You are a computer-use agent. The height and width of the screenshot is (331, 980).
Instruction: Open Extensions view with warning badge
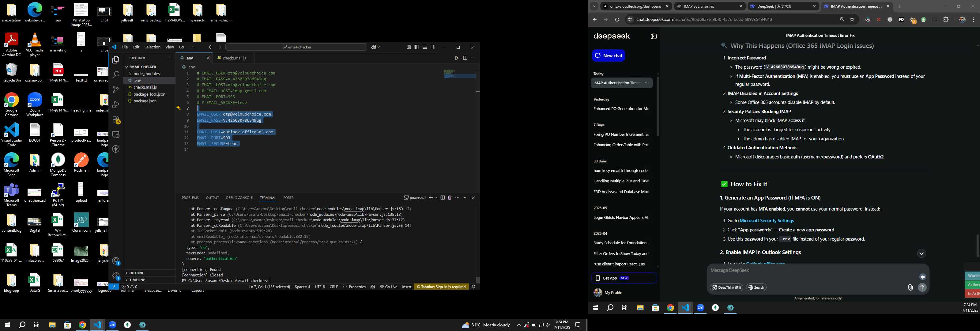[x=116, y=120]
